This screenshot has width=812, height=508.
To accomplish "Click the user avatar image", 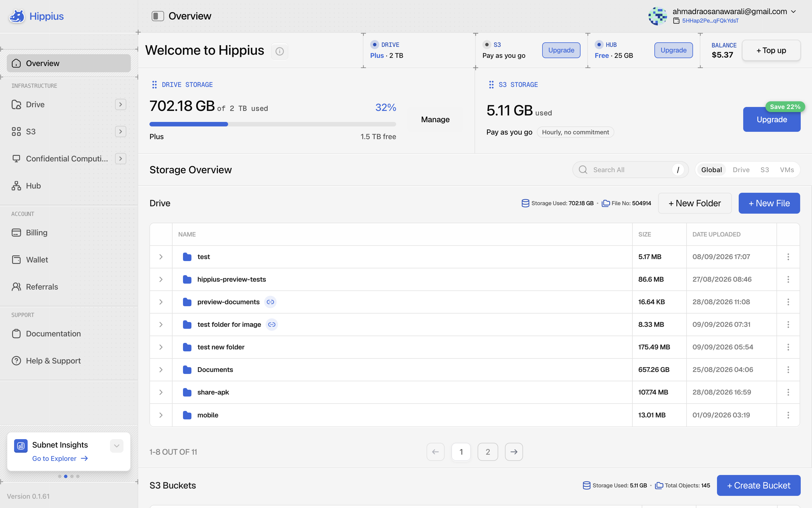I will pyautogui.click(x=658, y=16).
